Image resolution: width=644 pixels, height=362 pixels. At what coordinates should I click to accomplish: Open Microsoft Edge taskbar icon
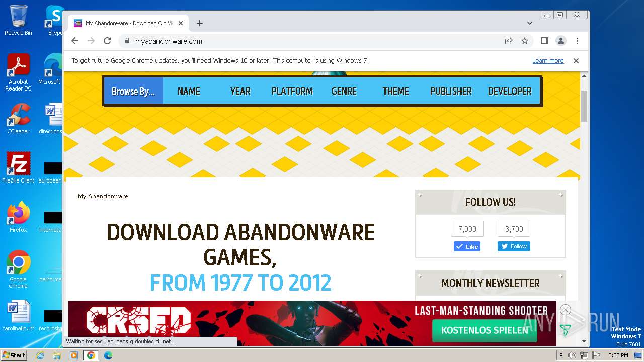(108, 355)
